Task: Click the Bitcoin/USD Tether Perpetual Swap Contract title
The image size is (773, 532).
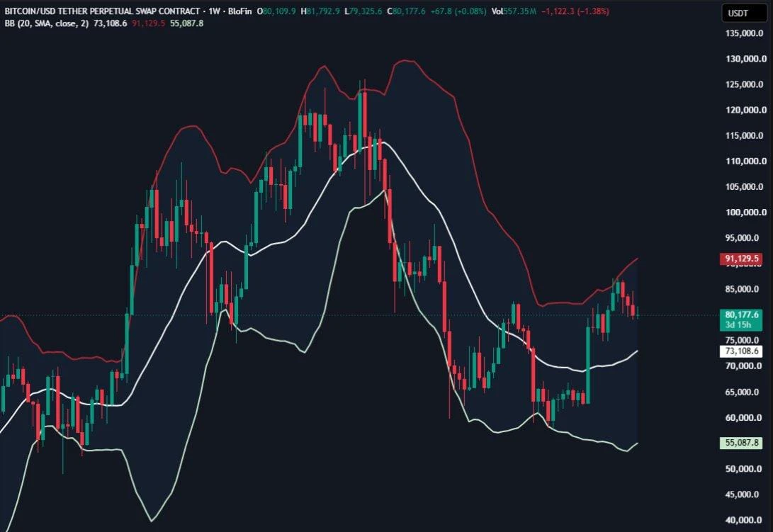Action: [103, 11]
